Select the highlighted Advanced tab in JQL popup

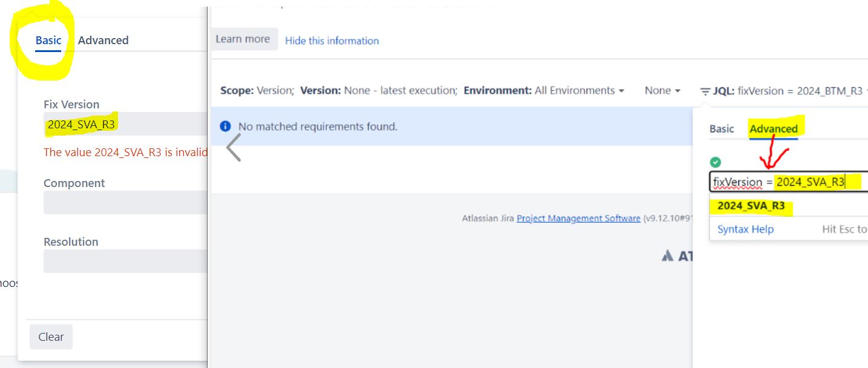(774, 128)
